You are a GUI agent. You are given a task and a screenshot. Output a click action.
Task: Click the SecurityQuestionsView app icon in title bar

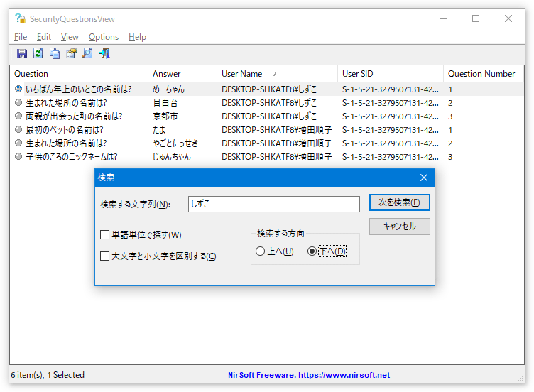pos(20,18)
